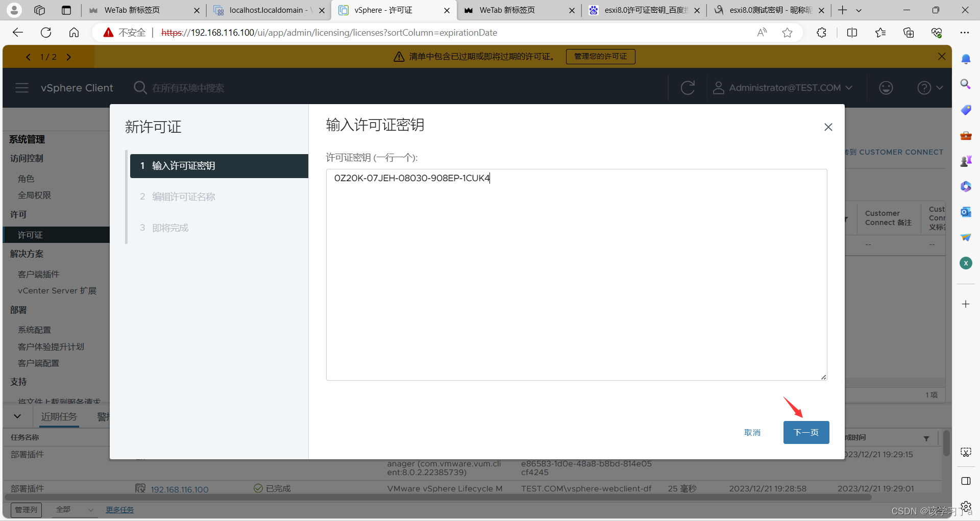Open browser extensions puzzle icon
Image resolution: width=980 pixels, height=521 pixels.
[821, 33]
